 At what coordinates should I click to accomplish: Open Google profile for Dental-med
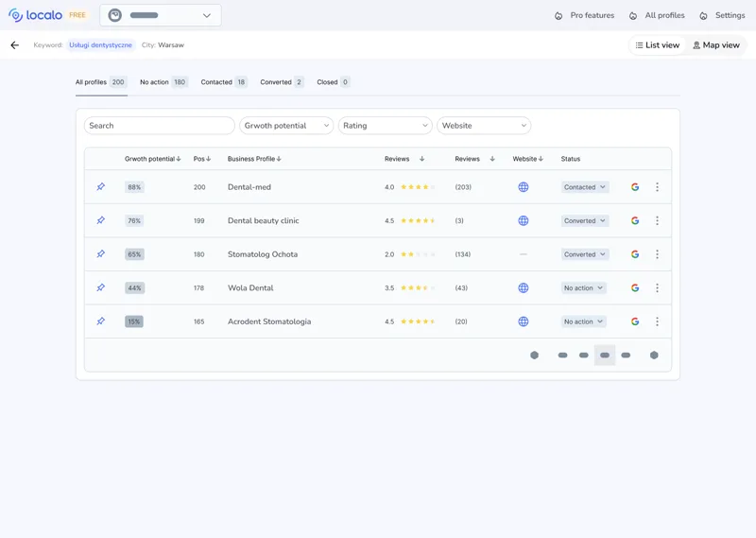pyautogui.click(x=635, y=186)
